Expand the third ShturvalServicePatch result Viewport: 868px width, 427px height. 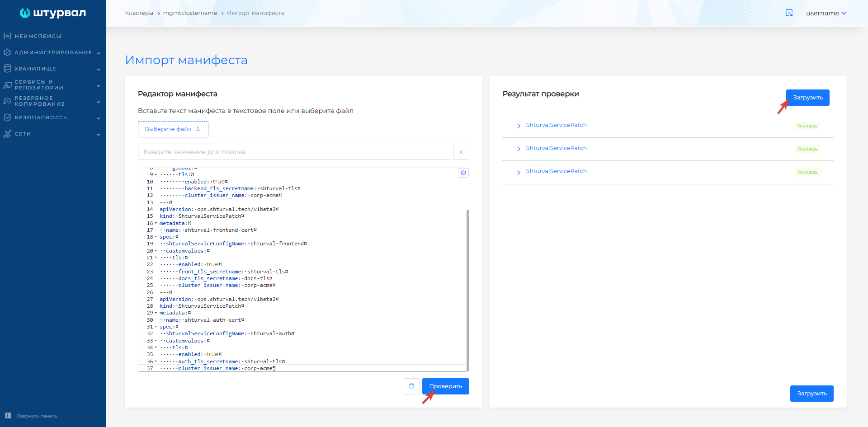click(x=519, y=172)
